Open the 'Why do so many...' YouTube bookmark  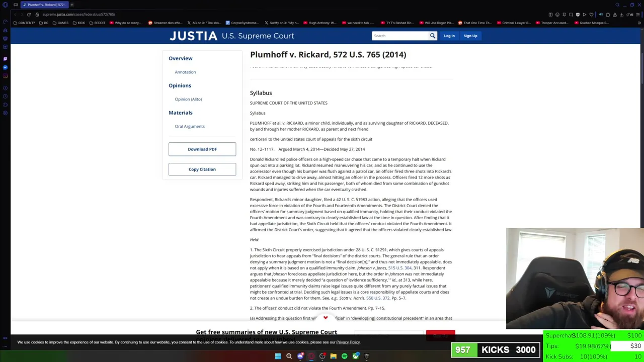[x=125, y=23]
